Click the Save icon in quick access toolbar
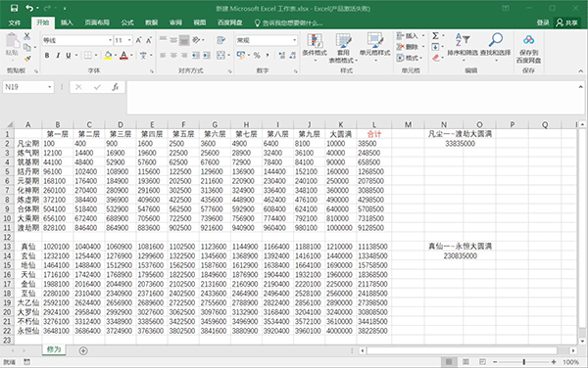 15,8
